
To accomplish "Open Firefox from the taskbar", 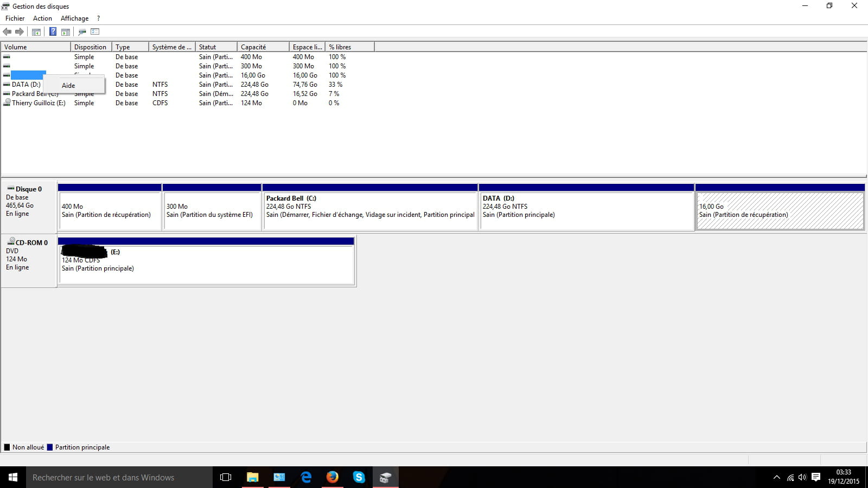I will [x=333, y=477].
